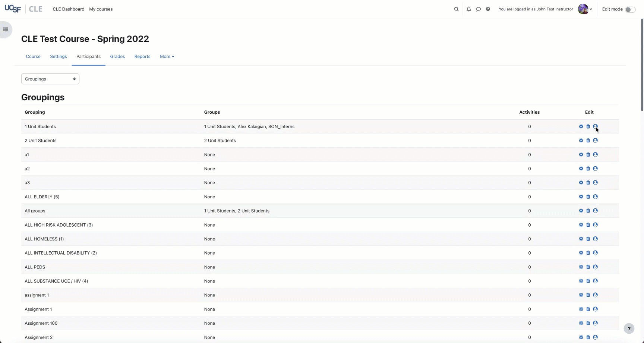
Task: Delete grouping a1 with trash icon
Action: click(588, 154)
